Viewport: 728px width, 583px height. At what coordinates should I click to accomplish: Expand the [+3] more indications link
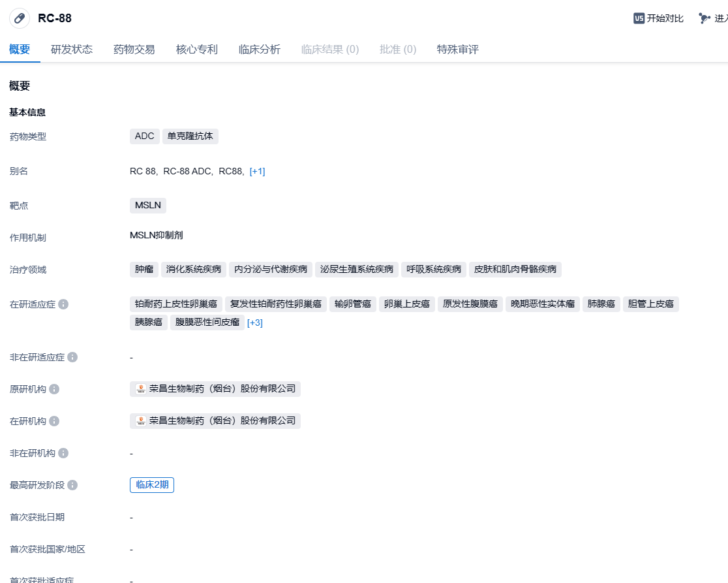(255, 323)
